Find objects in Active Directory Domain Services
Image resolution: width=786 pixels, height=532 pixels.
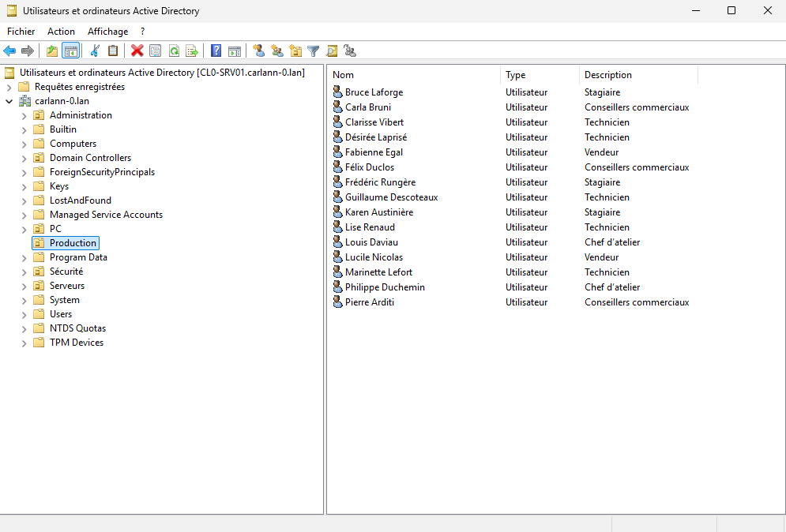pyautogui.click(x=332, y=51)
